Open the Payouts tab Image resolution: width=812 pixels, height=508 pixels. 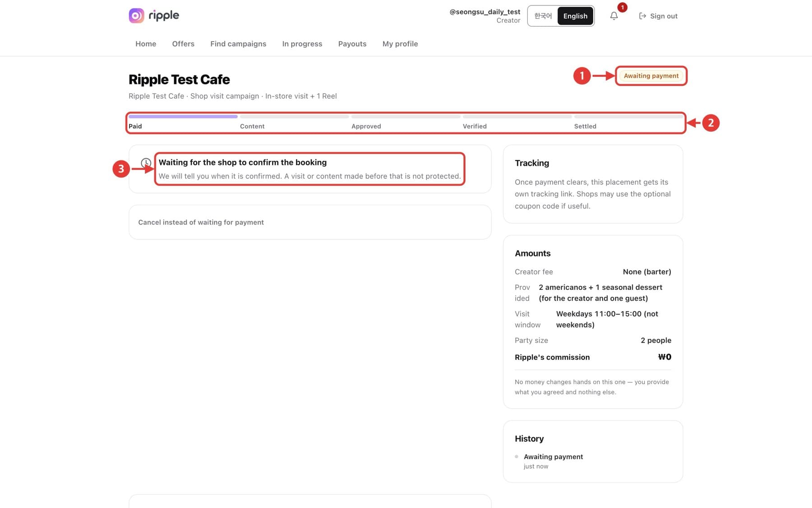(x=352, y=44)
